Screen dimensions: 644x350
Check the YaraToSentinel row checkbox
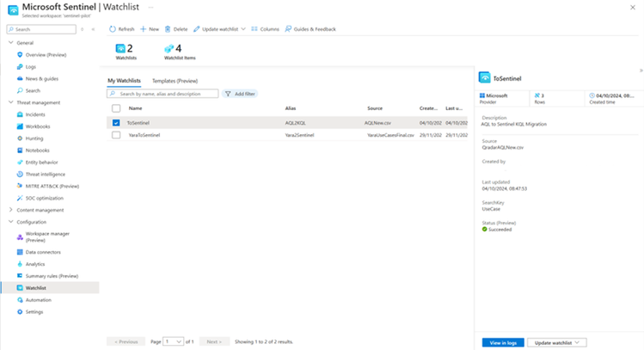pyautogui.click(x=116, y=135)
